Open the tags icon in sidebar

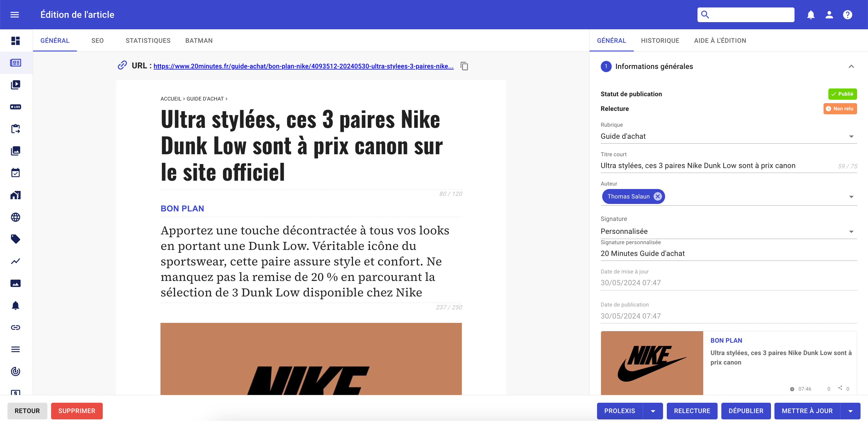[15, 239]
